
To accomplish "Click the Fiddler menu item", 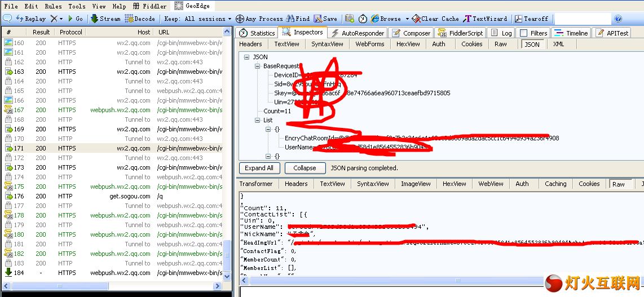I will point(151,6).
